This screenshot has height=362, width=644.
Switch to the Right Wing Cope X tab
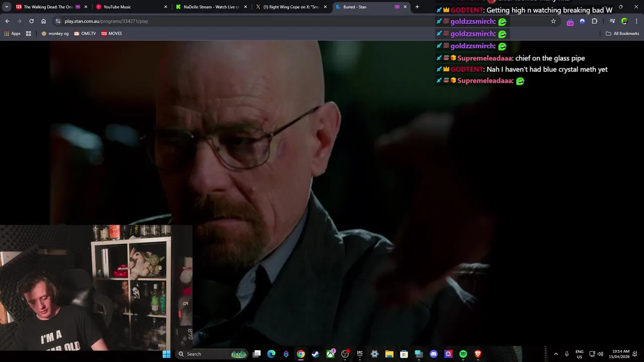click(x=291, y=7)
